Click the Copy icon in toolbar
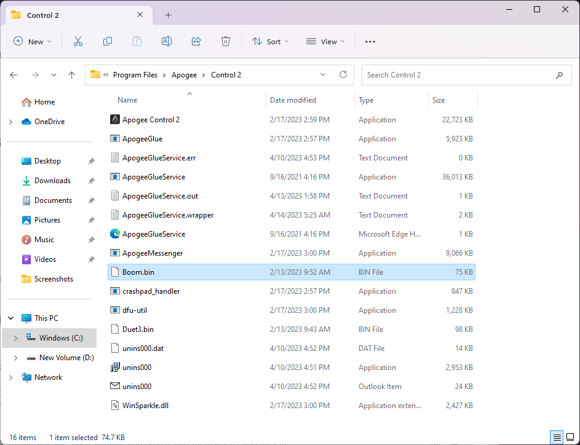Image resolution: width=580 pixels, height=445 pixels. (x=107, y=41)
